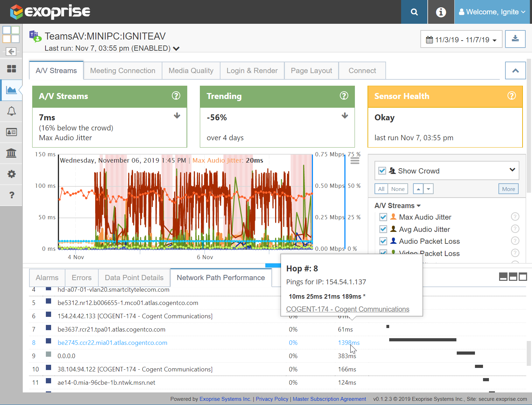Select the maximized bottom panel layout icon
532x405 pixels.
523,277
